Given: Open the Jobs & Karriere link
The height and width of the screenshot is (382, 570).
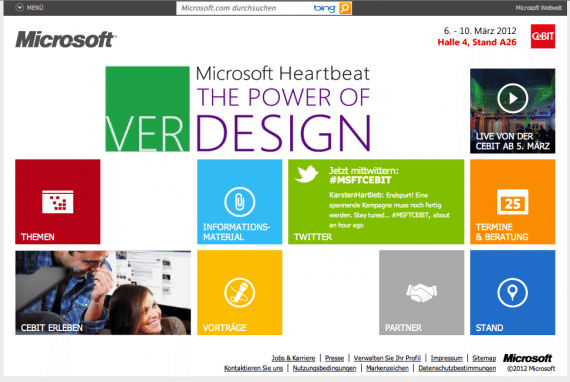Looking at the screenshot, I should click(x=293, y=358).
